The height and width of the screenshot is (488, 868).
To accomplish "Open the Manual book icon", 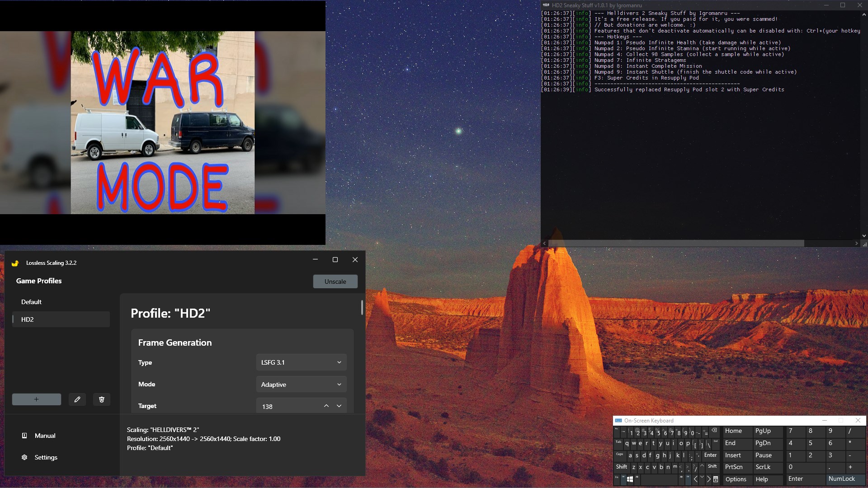I will pyautogui.click(x=24, y=436).
